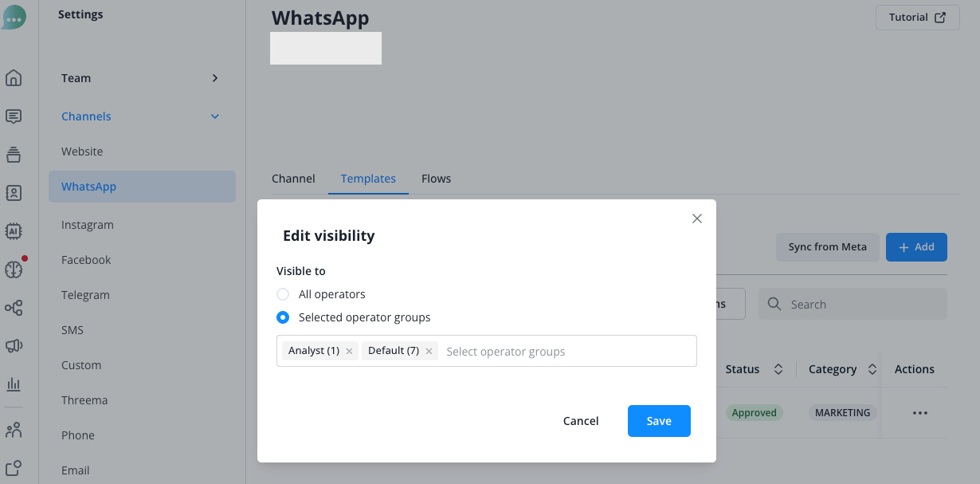Remove the Analyst (1) group tag
This screenshot has height=484, width=980.
[x=349, y=351]
